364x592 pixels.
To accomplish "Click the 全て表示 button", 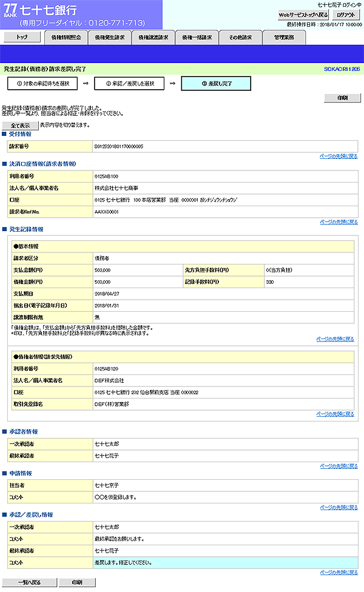I will pyautogui.click(x=21, y=126).
